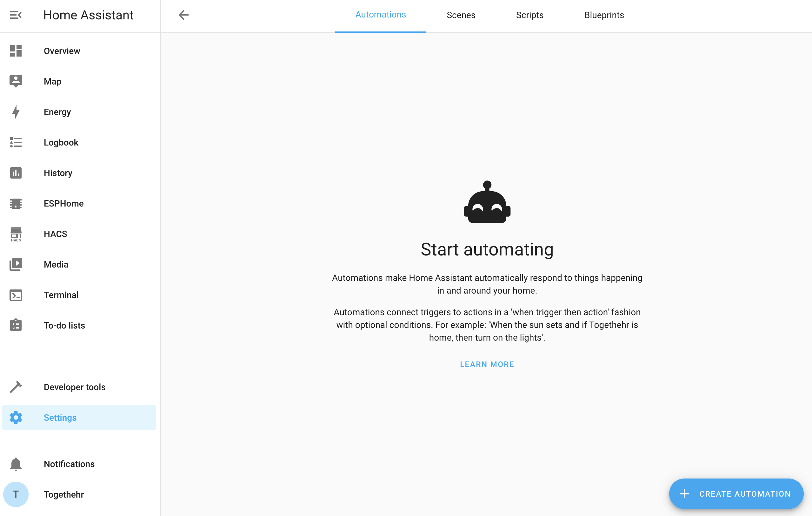Image resolution: width=812 pixels, height=516 pixels.
Task: Click the History sidebar icon
Action: click(16, 173)
